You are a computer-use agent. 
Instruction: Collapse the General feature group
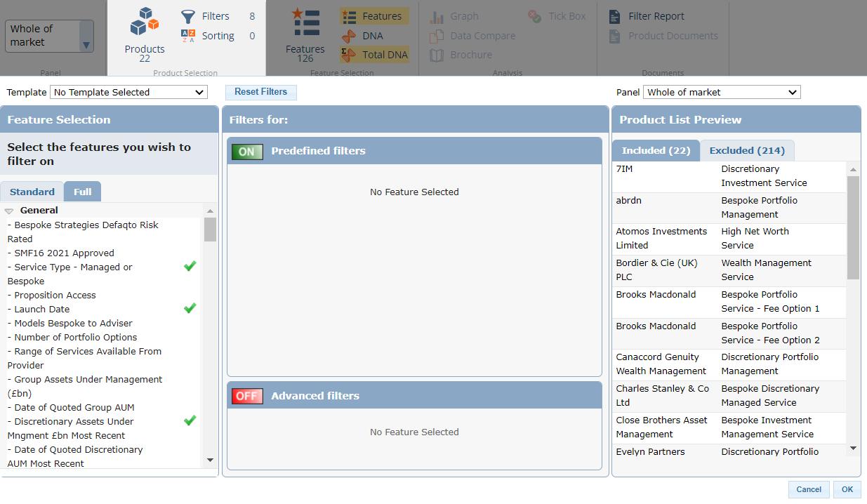tap(9, 211)
